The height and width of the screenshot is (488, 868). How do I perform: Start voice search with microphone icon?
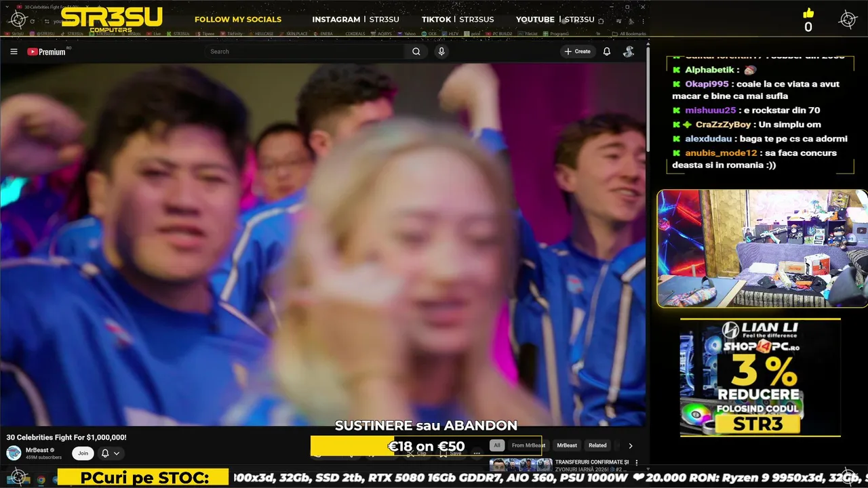(441, 52)
